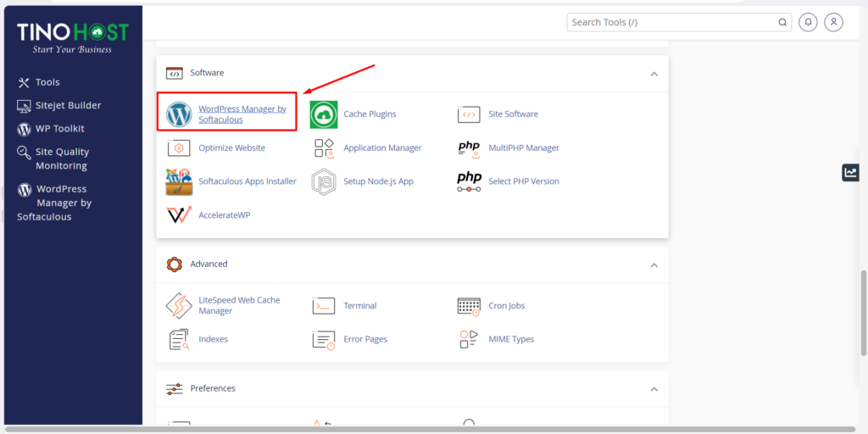This screenshot has height=434, width=868.
Task: Open the LiteSpeed Web Cache Manager link
Action: [239, 305]
